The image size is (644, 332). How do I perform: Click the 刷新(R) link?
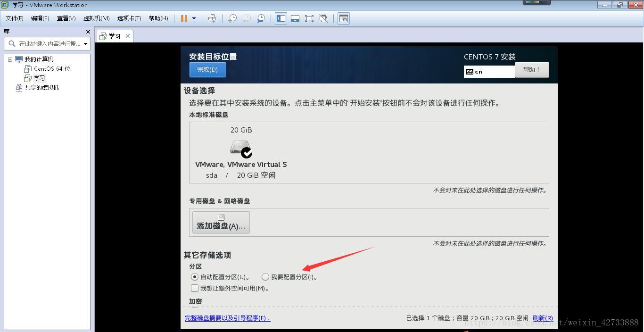click(x=543, y=318)
